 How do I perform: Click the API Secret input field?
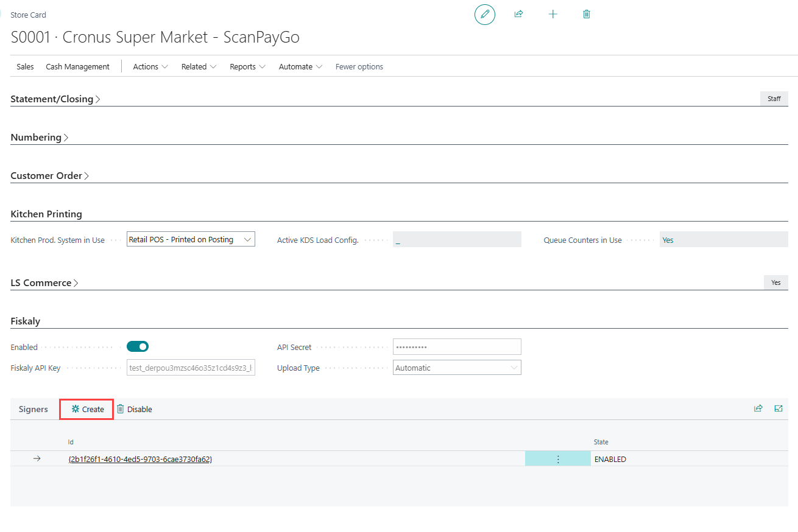(457, 347)
